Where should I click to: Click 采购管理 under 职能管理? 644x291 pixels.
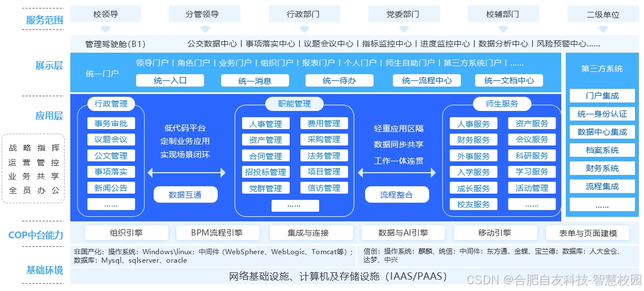324,139
